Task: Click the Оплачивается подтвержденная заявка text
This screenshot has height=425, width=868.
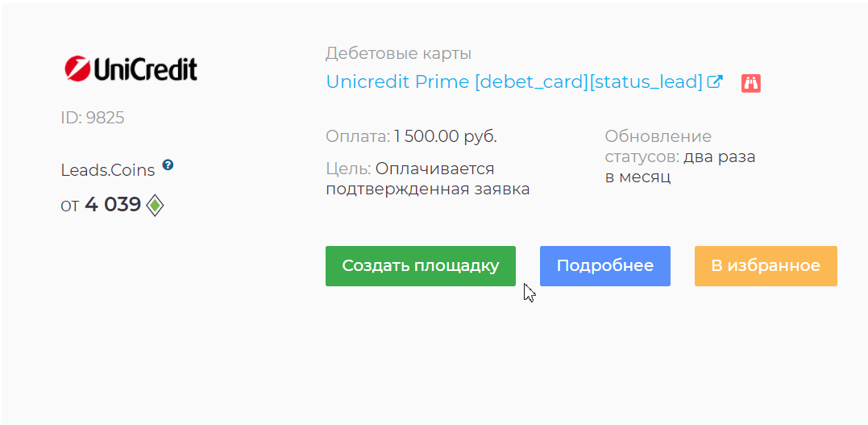Action: pos(428,178)
